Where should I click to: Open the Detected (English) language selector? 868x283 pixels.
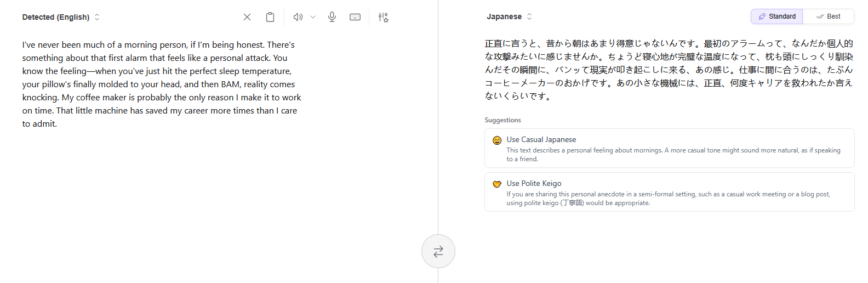click(x=60, y=17)
